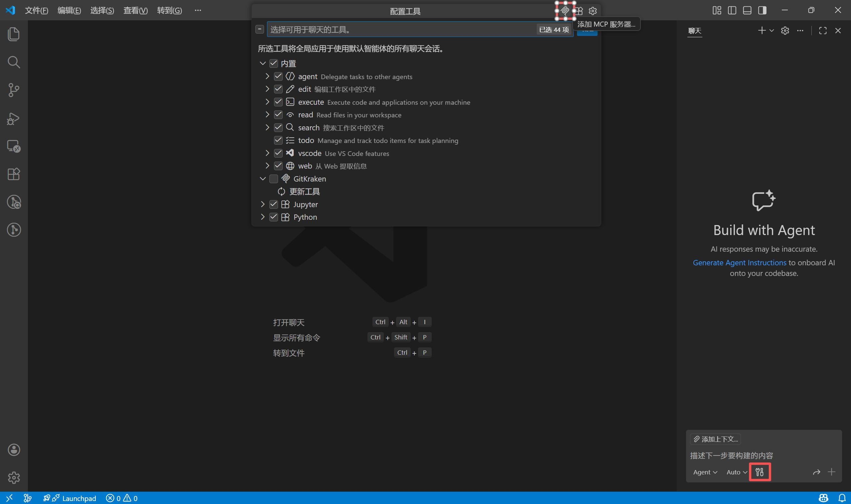Open Run and Debug view
851x504 pixels.
(x=14, y=118)
